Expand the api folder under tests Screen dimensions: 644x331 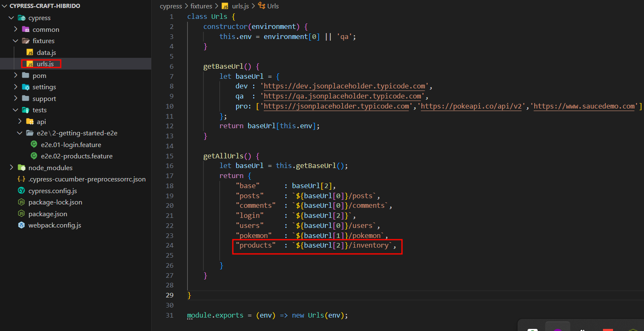20,122
